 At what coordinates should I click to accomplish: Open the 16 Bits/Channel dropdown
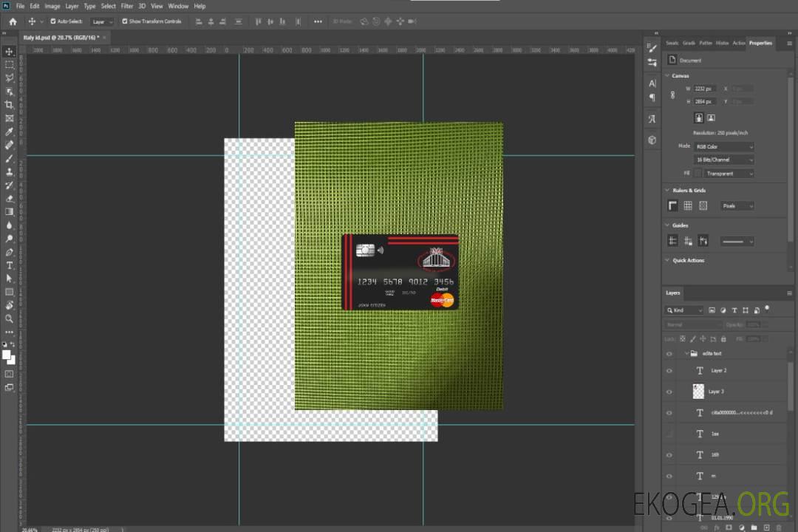click(723, 160)
